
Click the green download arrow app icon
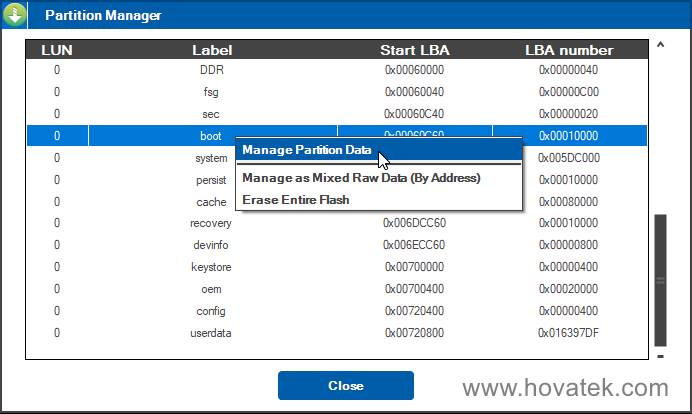tap(14, 14)
